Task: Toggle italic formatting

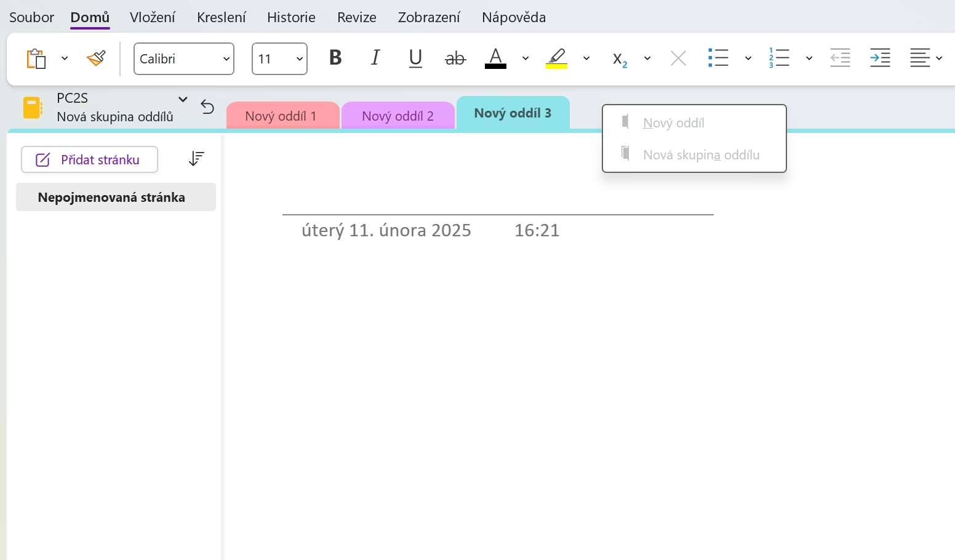Action: 375,58
